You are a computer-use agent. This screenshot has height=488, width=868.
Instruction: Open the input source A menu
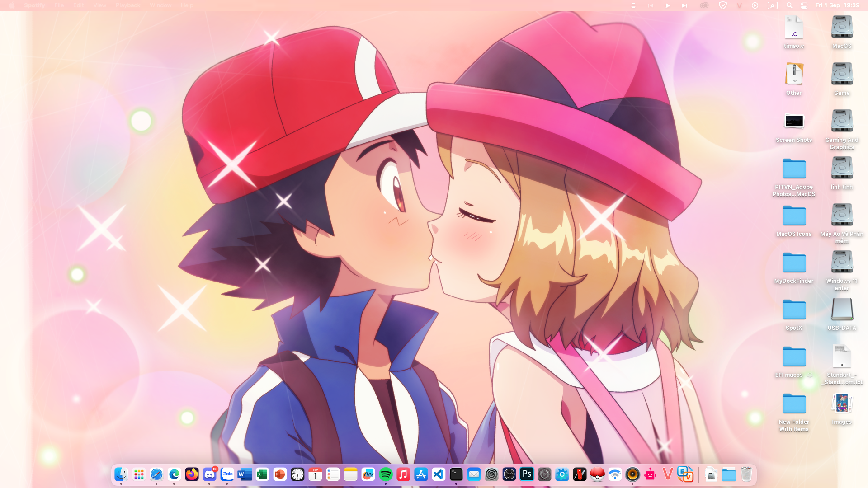pyautogui.click(x=772, y=5)
